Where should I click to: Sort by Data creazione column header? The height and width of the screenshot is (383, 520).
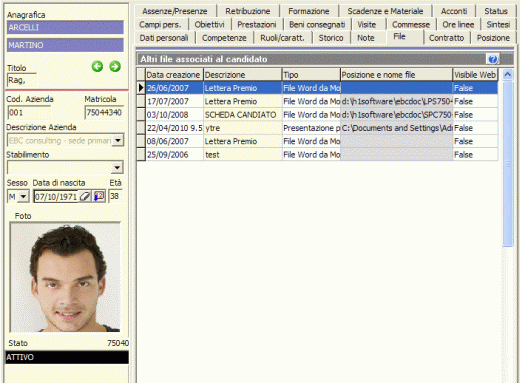click(174, 75)
